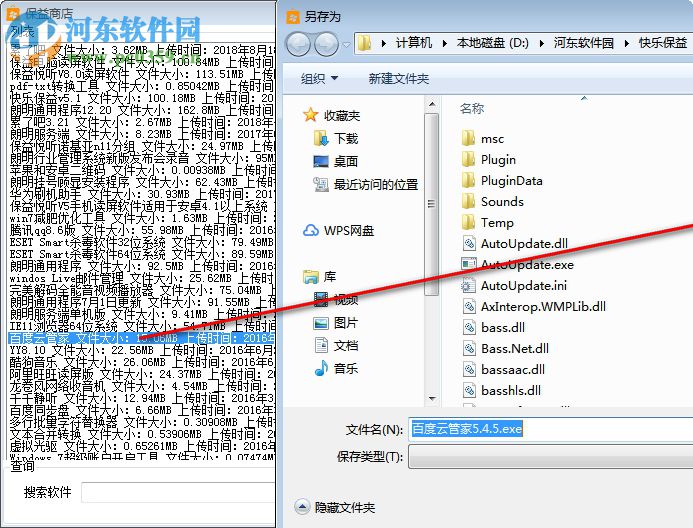693x528 pixels.
Task: Open the recent locations dropdown beside the nav arrows
Action: pyautogui.click(x=346, y=44)
